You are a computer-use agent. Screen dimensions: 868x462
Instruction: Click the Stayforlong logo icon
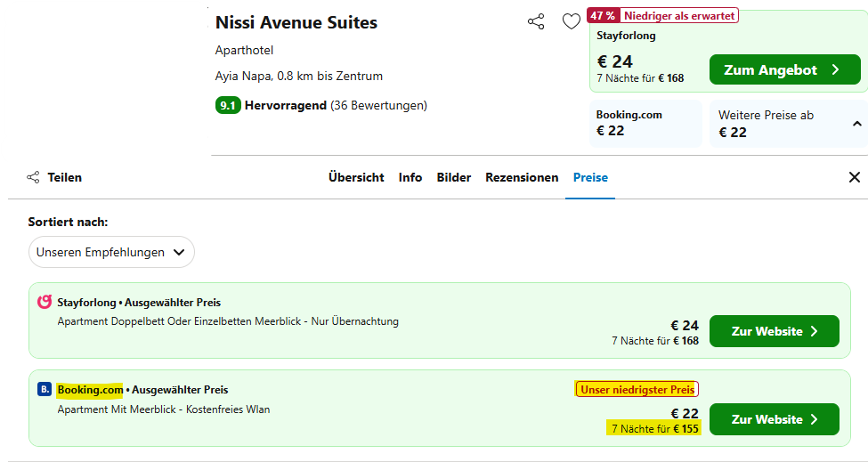coord(45,302)
